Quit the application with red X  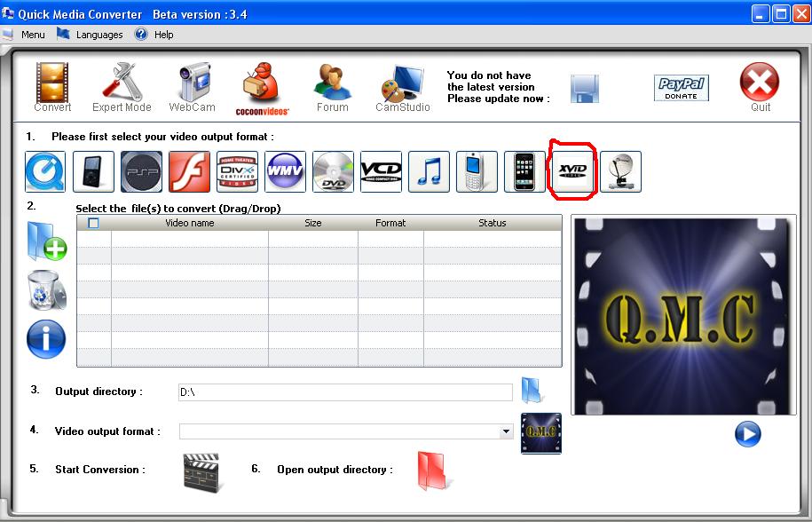tap(760, 82)
